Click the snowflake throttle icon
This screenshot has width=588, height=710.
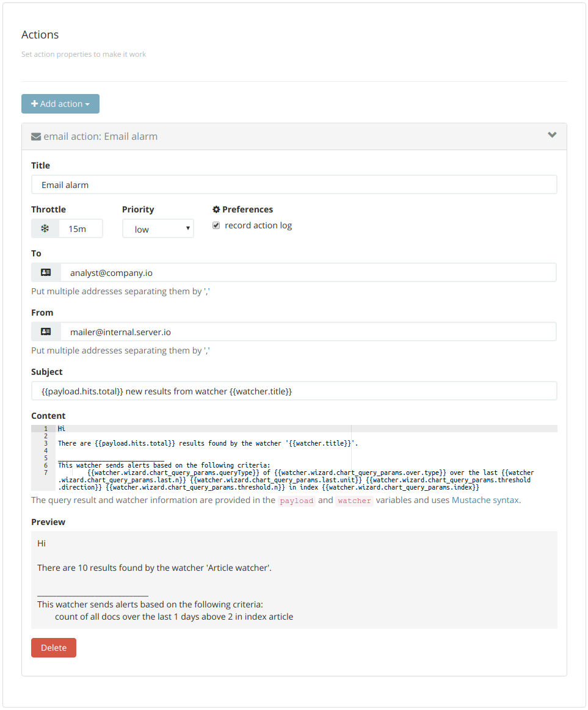(45, 229)
